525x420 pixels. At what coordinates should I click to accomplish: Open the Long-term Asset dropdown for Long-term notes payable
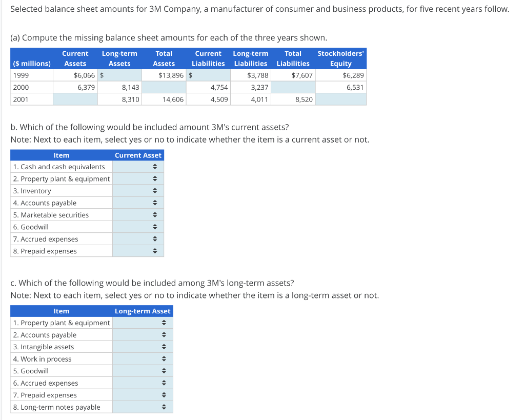click(x=164, y=407)
